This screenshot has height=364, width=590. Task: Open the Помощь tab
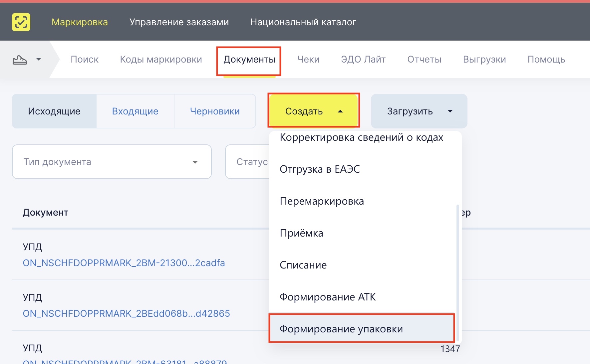coord(546,59)
